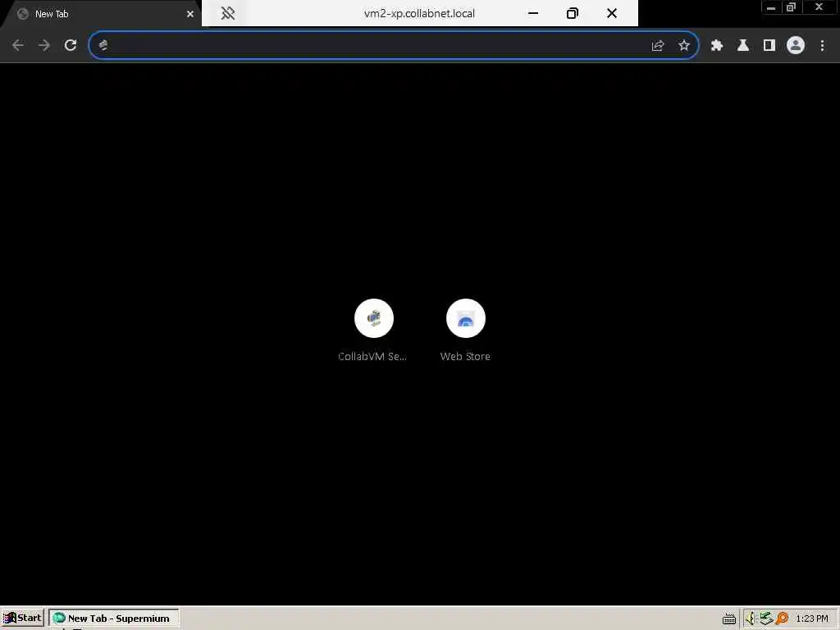Open the on-screen keyboard tray icon
Viewport: 840px width, 630px height.
pos(729,619)
